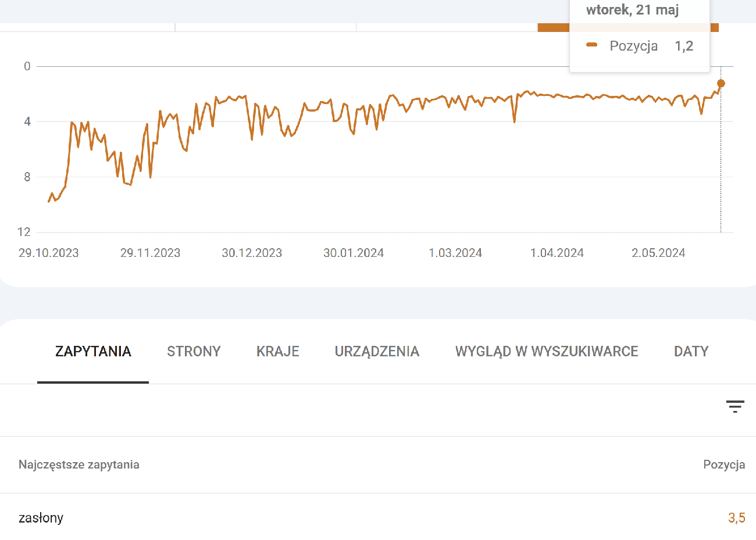Click the 3,5 position value for zasłony
Screen dimensions: 756x540
click(x=736, y=518)
